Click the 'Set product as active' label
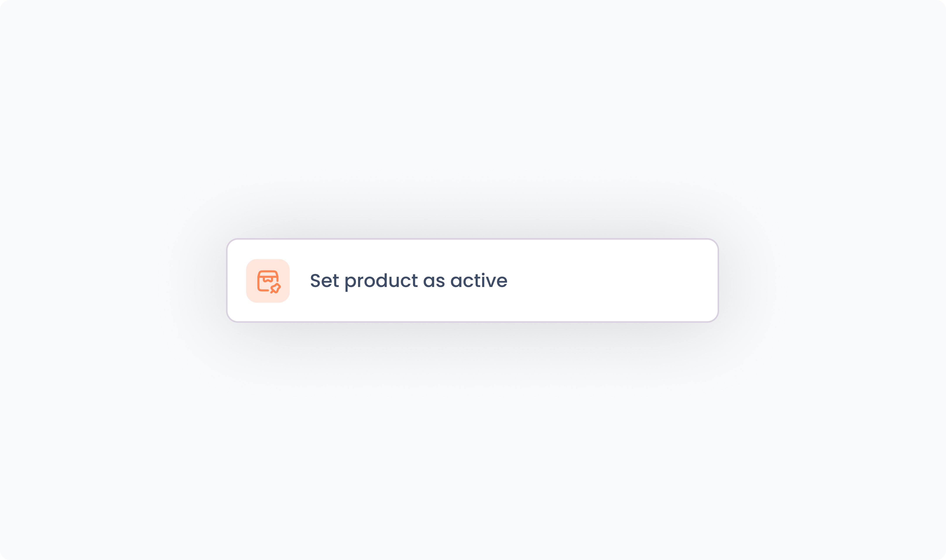946x560 pixels. click(408, 281)
